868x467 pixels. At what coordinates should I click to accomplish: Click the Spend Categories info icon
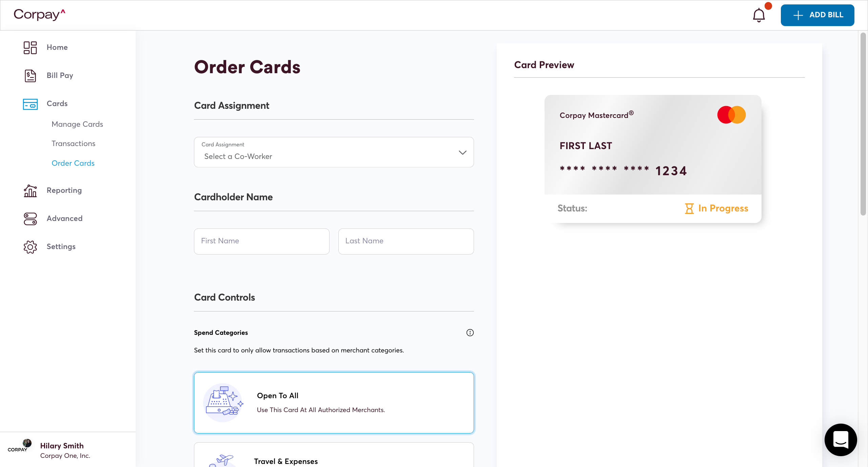[470, 332]
